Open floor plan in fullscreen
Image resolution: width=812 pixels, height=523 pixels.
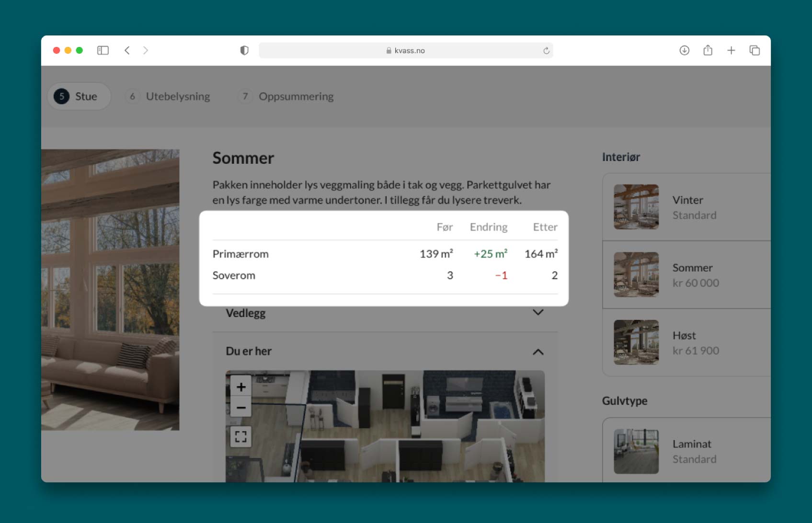241,436
